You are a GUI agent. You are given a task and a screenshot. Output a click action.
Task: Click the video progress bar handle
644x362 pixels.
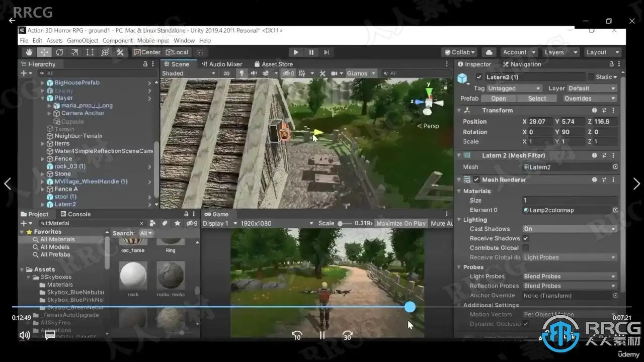coord(410,307)
